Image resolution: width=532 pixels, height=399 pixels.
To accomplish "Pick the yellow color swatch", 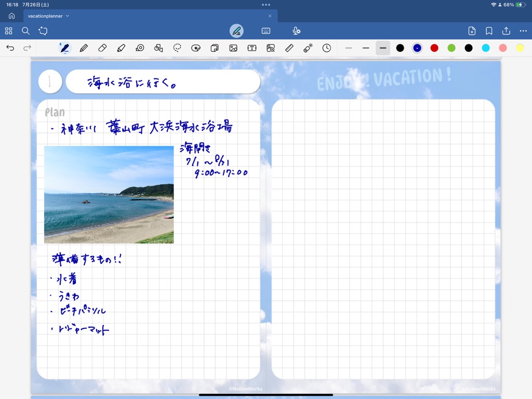I will [520, 48].
